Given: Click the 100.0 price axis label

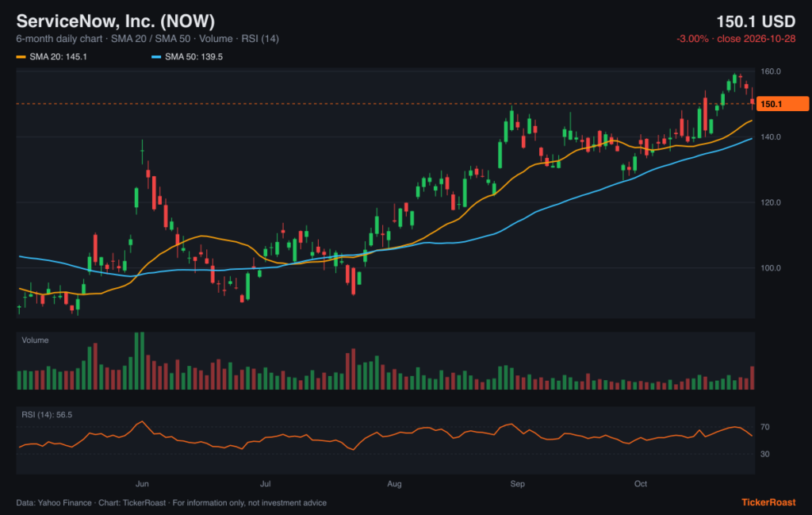Looking at the screenshot, I should click(x=771, y=268).
